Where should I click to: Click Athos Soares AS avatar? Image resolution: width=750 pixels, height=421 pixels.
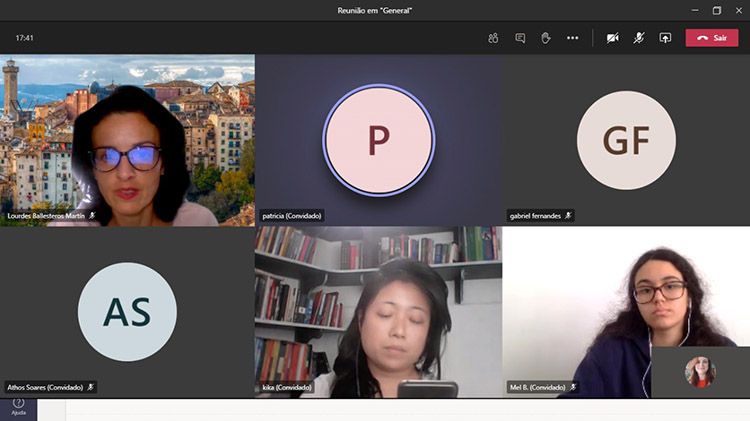(x=127, y=312)
